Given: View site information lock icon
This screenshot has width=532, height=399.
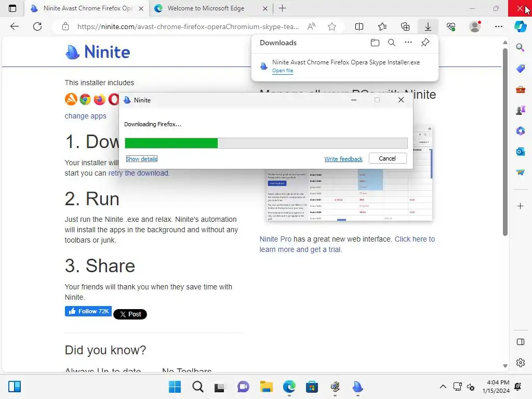Looking at the screenshot, I should click(x=65, y=26).
